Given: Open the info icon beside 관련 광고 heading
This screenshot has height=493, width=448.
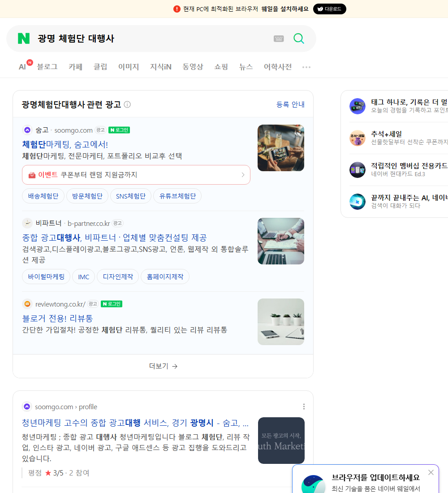Looking at the screenshot, I should point(127,104).
